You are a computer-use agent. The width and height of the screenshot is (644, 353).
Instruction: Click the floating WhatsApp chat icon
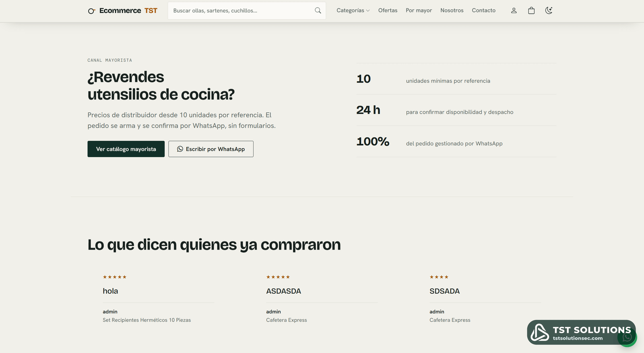627,337
